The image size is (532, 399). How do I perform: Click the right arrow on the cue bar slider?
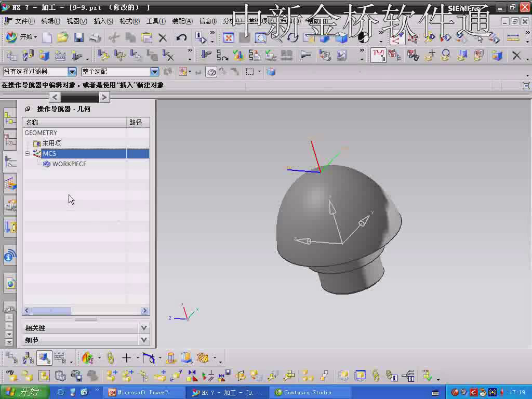pyautogui.click(x=104, y=97)
